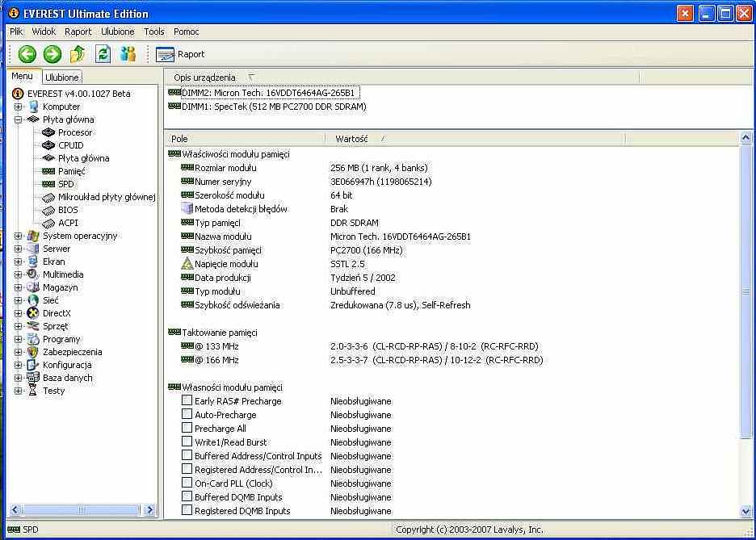The width and height of the screenshot is (756, 540).
Task: Expand the Komputer tree node
Action: 18,107
